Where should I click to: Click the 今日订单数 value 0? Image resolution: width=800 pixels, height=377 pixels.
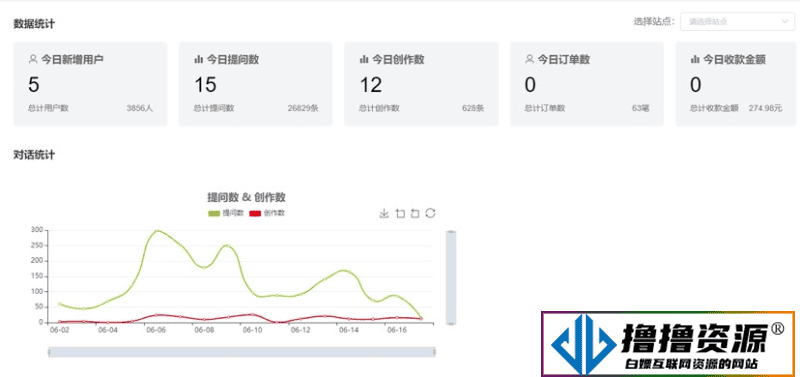[530, 85]
